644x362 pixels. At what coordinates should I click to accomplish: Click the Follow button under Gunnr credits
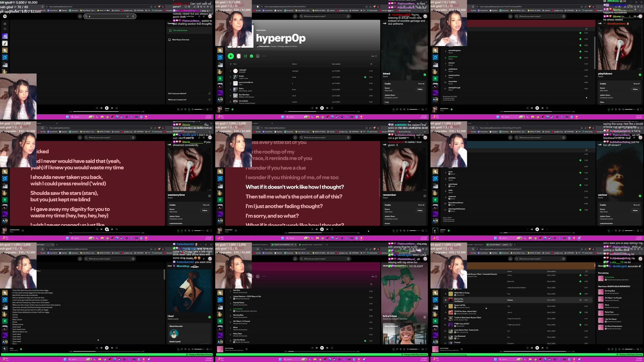tap(420, 89)
